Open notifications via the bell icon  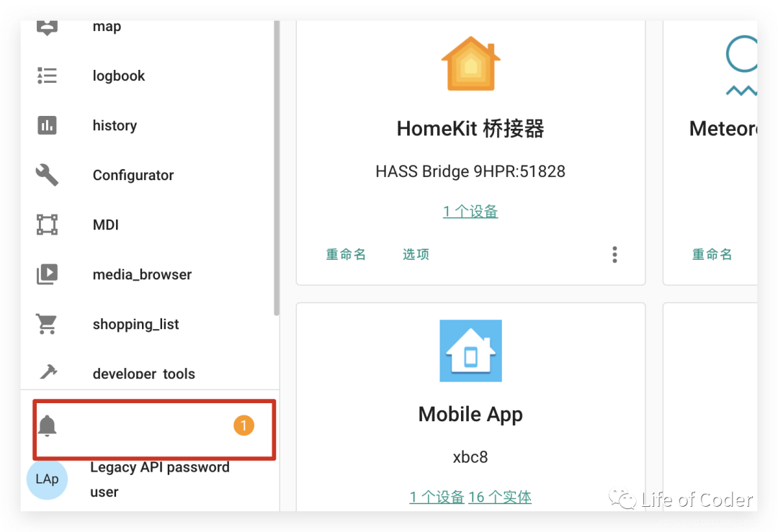coord(47,425)
